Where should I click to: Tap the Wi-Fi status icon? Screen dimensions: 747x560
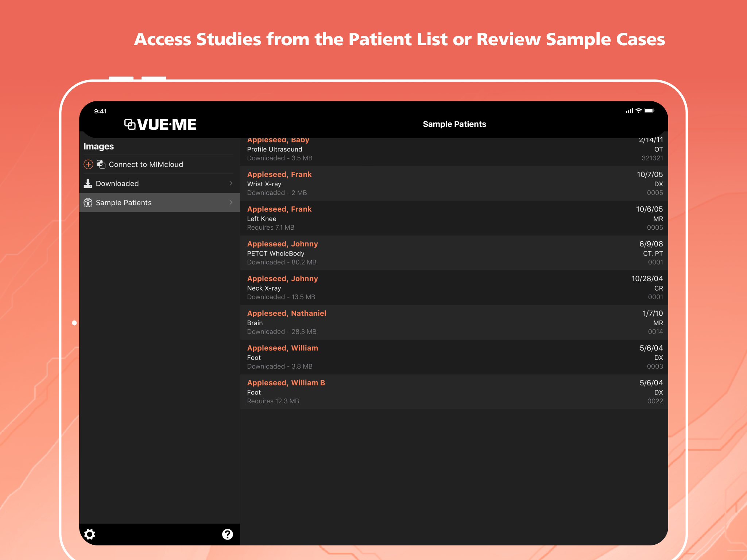tap(638, 111)
